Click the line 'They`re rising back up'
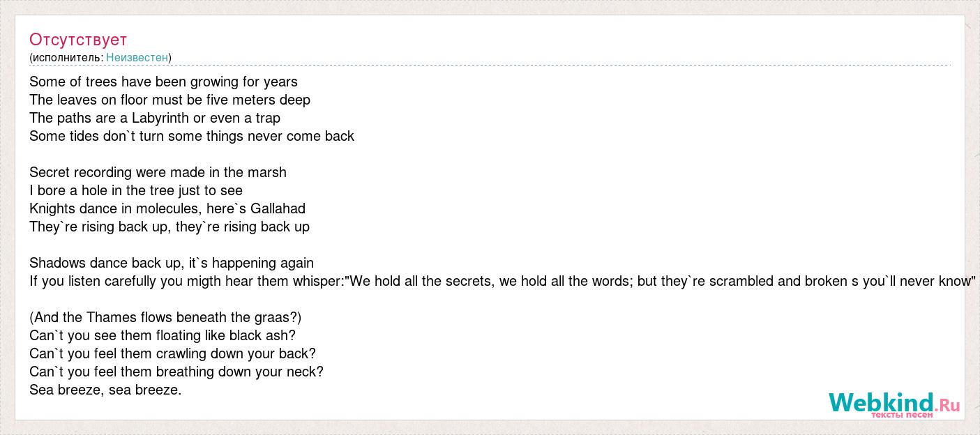 coord(169,227)
